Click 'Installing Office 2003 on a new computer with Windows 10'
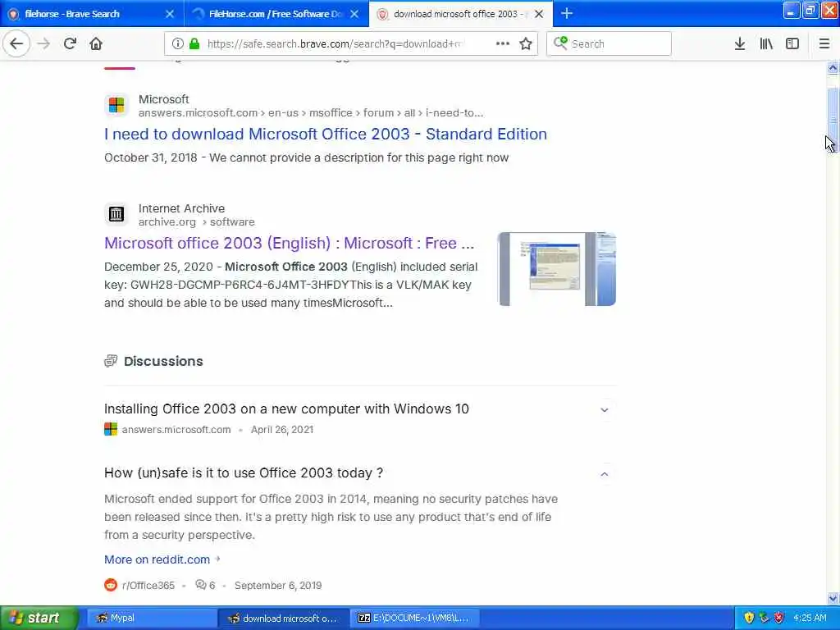Image resolution: width=840 pixels, height=630 pixels. (286, 409)
